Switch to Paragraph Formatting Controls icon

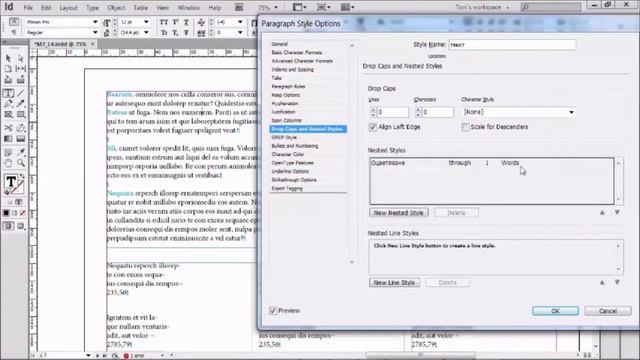pos(13,33)
